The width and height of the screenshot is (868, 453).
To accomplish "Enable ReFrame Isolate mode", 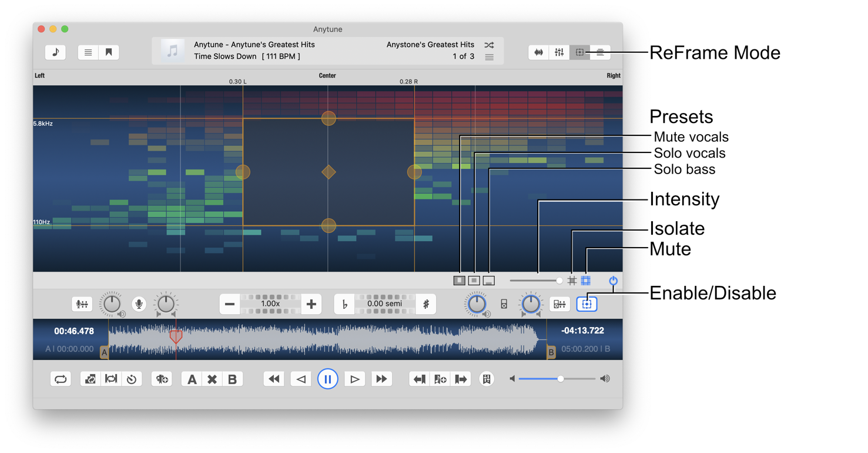I will (572, 281).
